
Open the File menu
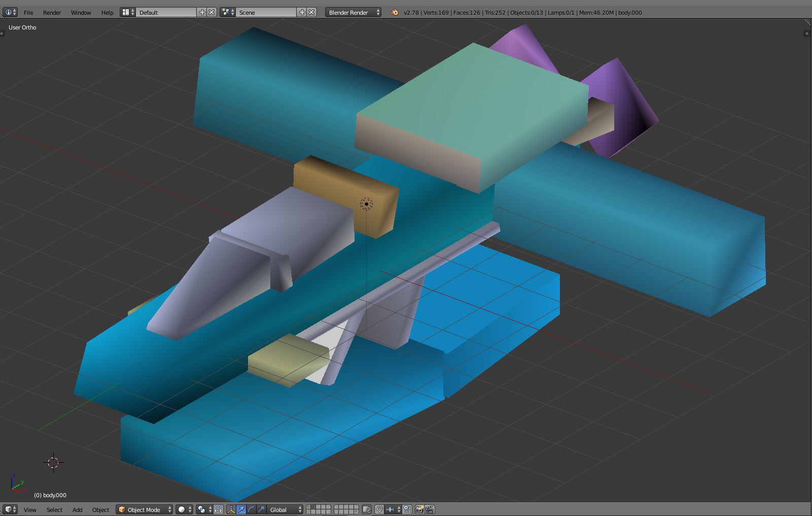[28, 12]
